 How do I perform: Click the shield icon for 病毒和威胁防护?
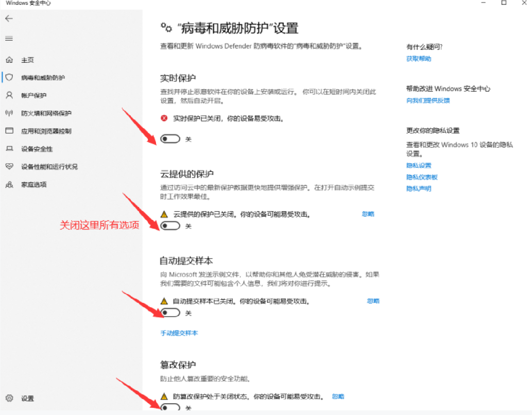coord(9,77)
